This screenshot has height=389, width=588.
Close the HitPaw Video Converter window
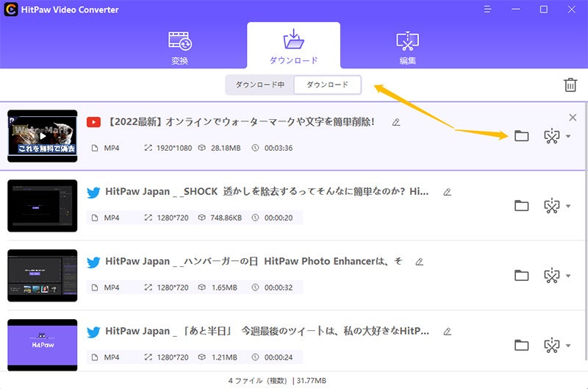point(572,10)
